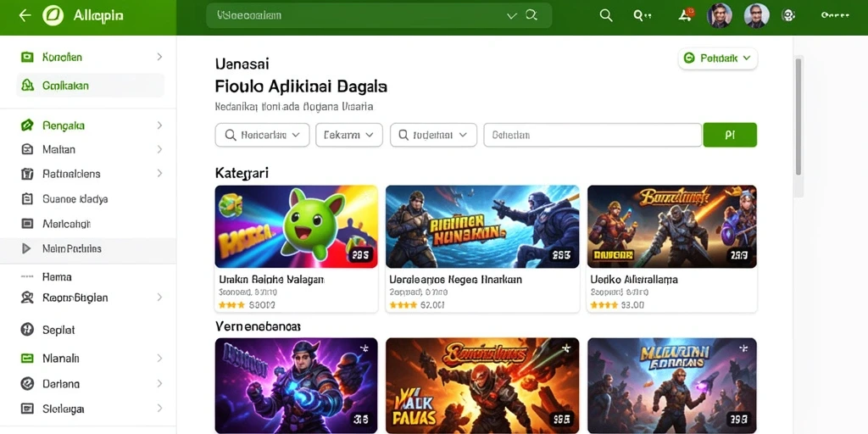Click the second header search icon with dots

(642, 15)
